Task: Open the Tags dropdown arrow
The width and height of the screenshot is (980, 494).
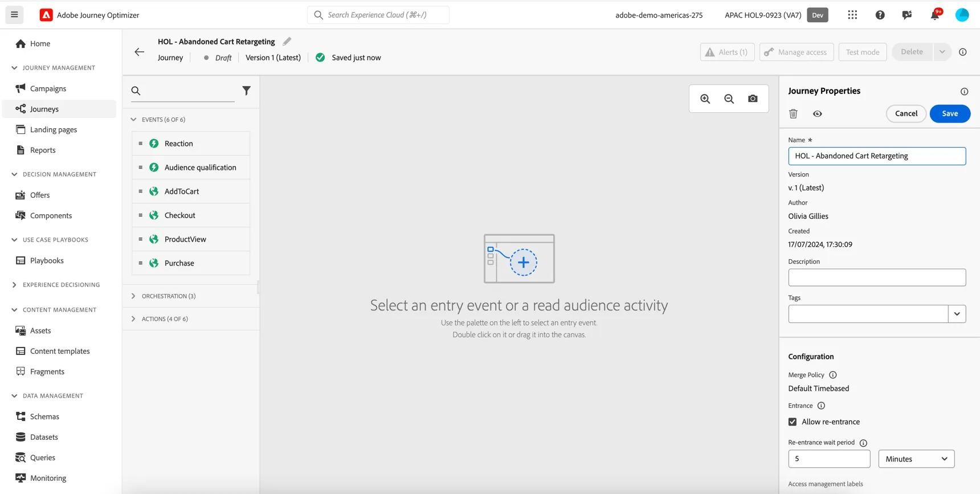Action: tap(957, 314)
